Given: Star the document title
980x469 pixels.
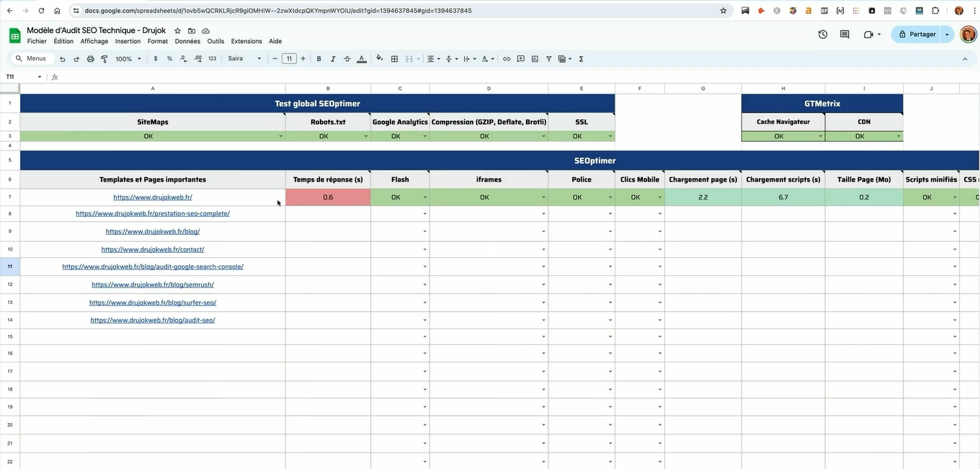Looking at the screenshot, I should (x=177, y=31).
